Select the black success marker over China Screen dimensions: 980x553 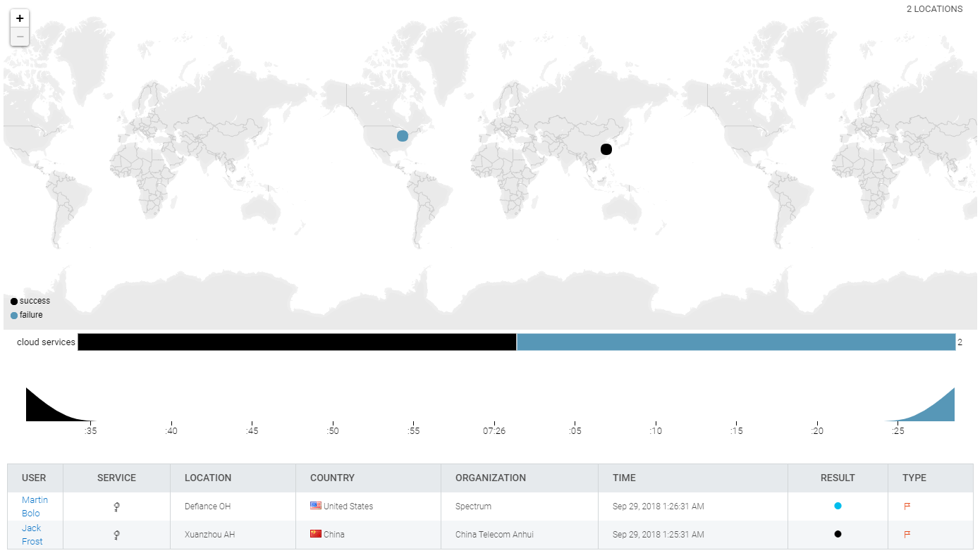tap(606, 149)
